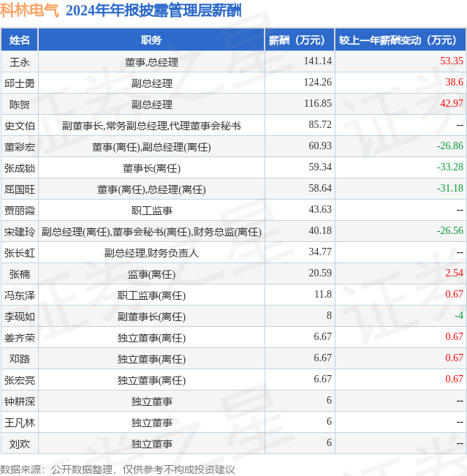Click salary value 85.72
This screenshot has width=467, height=476.
pyautogui.click(x=320, y=125)
